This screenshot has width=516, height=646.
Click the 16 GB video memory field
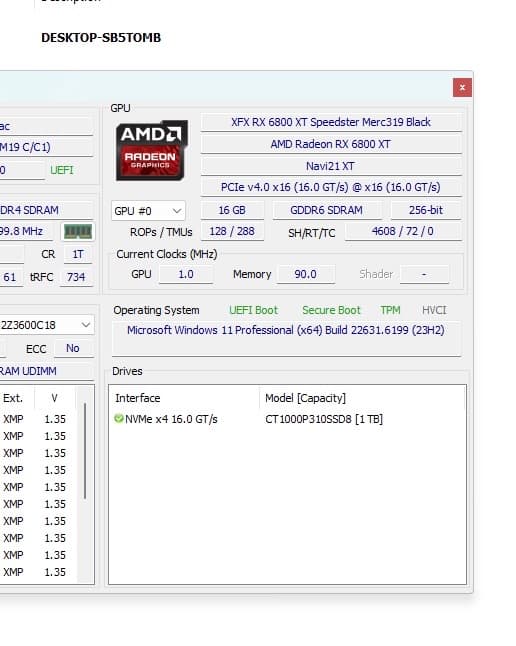(232, 210)
